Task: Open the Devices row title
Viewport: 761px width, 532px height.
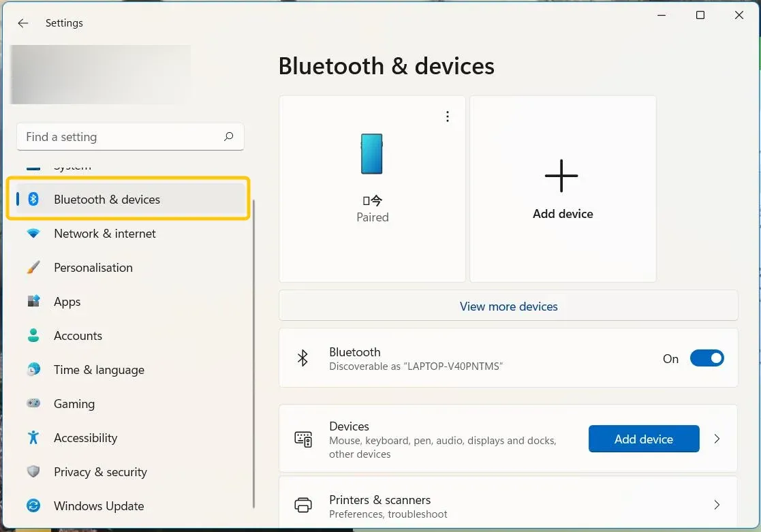Action: tap(349, 426)
